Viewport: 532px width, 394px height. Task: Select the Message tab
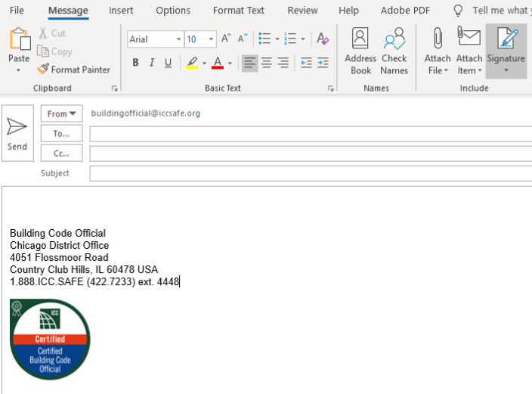point(68,11)
